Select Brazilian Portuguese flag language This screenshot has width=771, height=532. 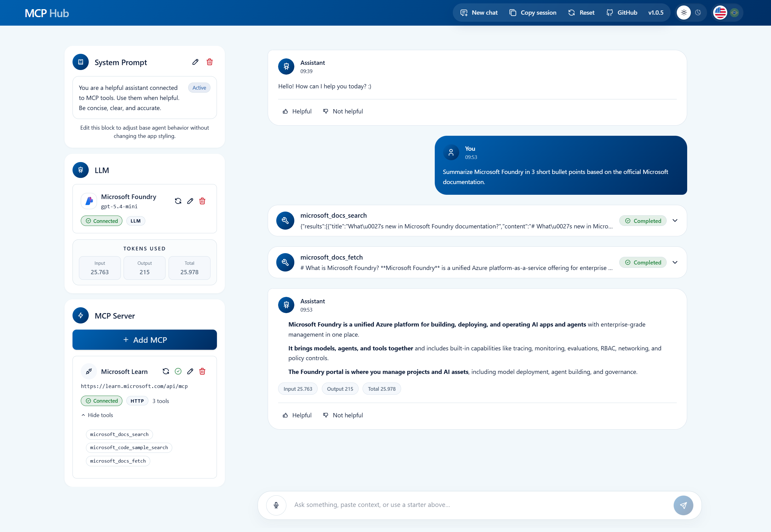(x=734, y=13)
